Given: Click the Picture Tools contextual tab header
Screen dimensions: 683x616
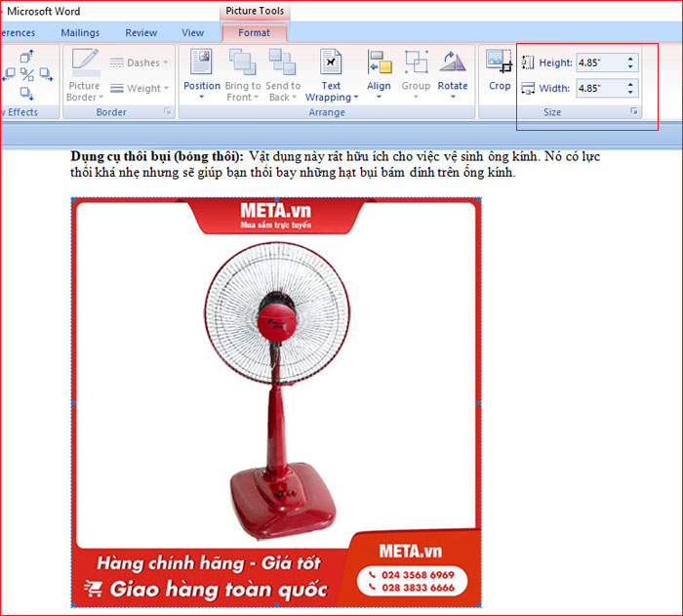Looking at the screenshot, I should click(255, 11).
